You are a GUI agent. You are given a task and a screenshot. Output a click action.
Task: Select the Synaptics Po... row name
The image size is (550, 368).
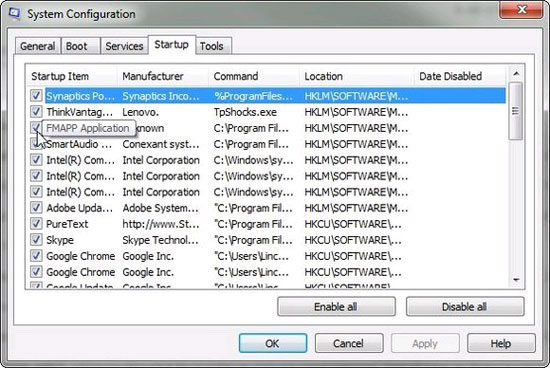[x=81, y=96]
